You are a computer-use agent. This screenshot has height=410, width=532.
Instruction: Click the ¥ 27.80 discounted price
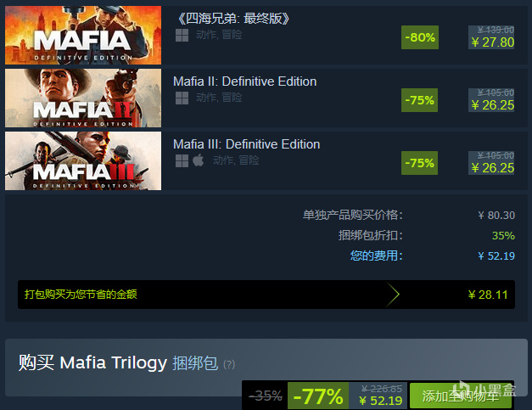(x=493, y=42)
